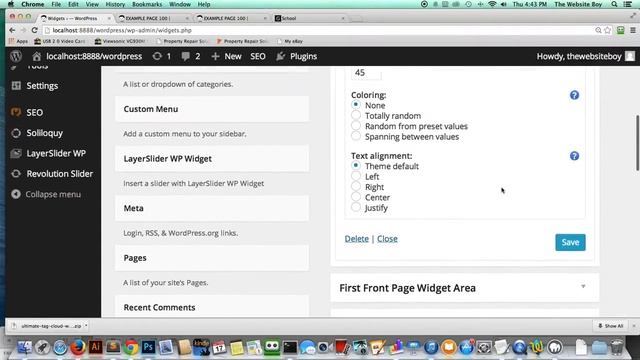Image resolution: width=640 pixels, height=360 pixels.
Task: Open the comments bubble icon showing 2
Action: (185, 56)
